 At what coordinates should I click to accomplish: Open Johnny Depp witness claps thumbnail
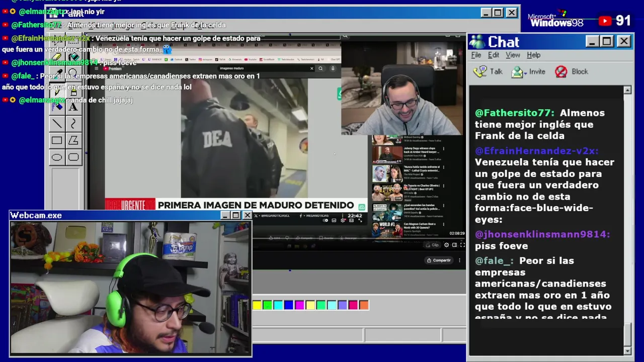[x=387, y=155]
